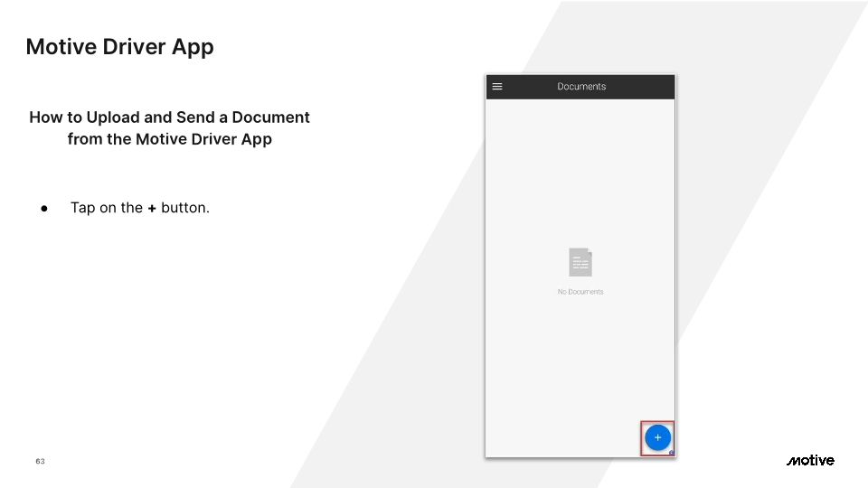
Task: Click the 'How to Upload and Send a Document' heading
Action: [169, 127]
